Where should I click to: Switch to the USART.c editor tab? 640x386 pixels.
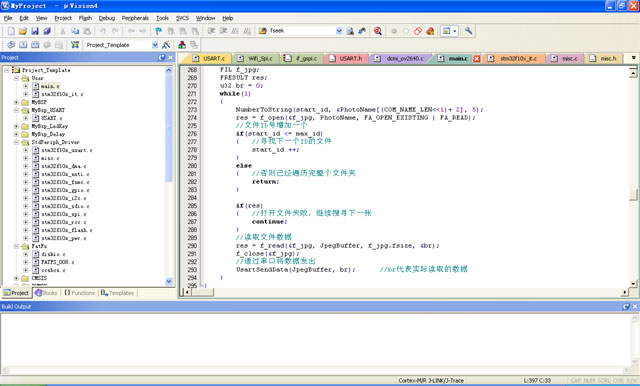(x=210, y=59)
